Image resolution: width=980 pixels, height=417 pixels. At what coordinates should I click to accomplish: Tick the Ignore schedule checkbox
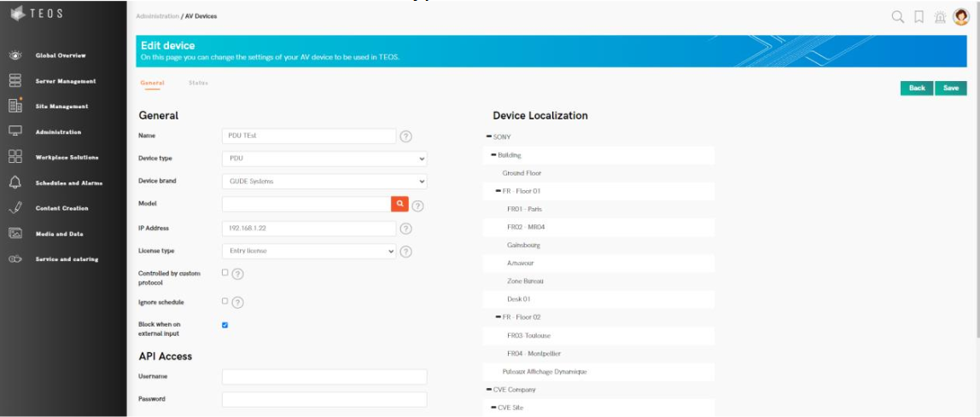tap(225, 301)
